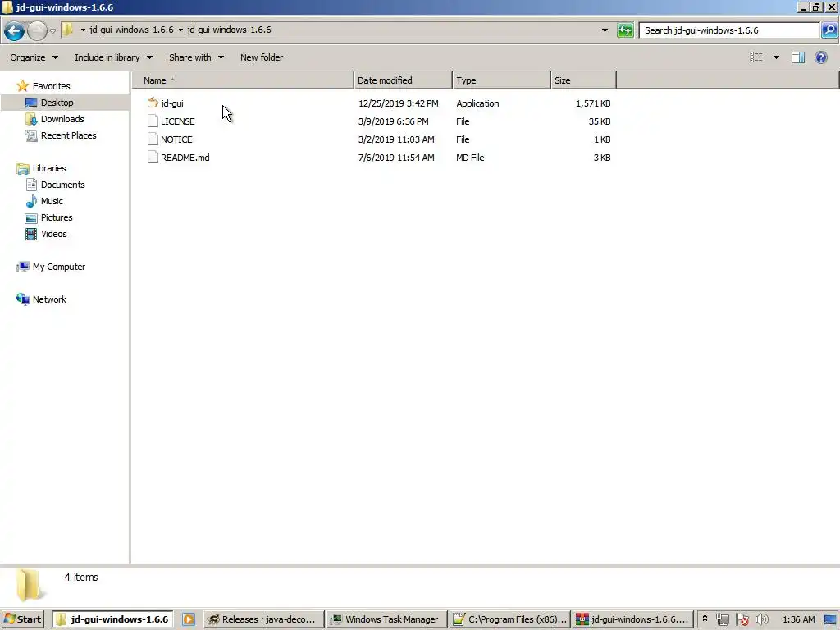
Task: Open the Organize menu
Action: tap(34, 57)
